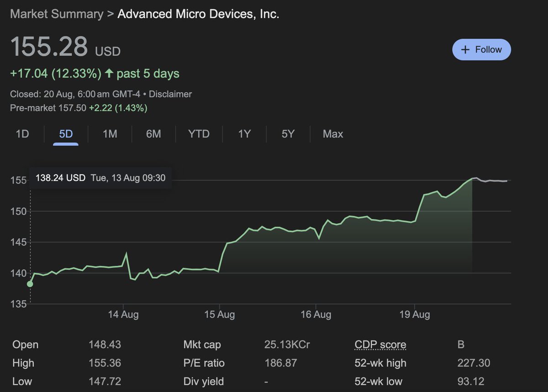This screenshot has height=392, width=548.
Task: Click the 138.24 USD tooltip
Action: [100, 178]
